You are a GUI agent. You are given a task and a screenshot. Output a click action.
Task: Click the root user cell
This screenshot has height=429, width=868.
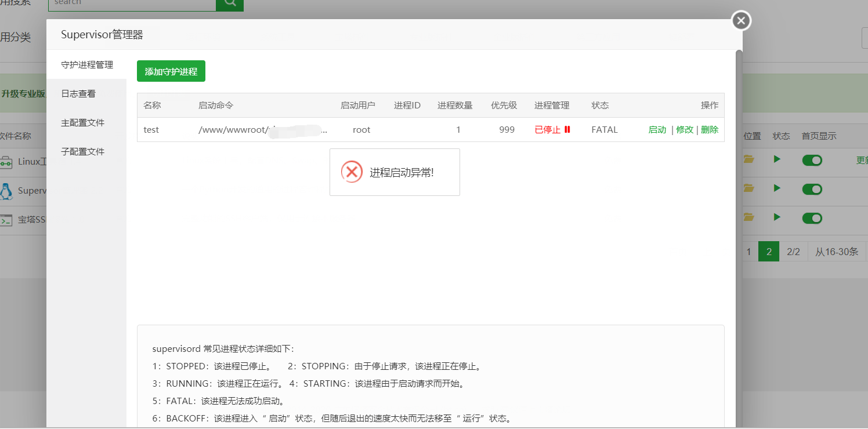[x=361, y=130]
